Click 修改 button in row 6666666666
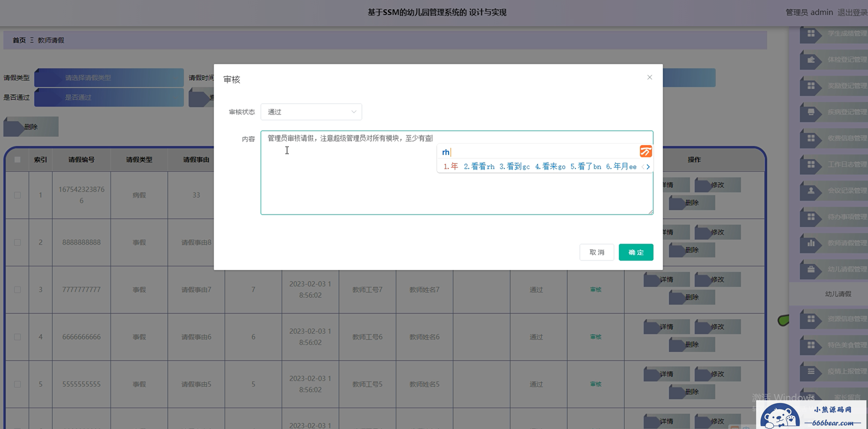 [x=717, y=327]
